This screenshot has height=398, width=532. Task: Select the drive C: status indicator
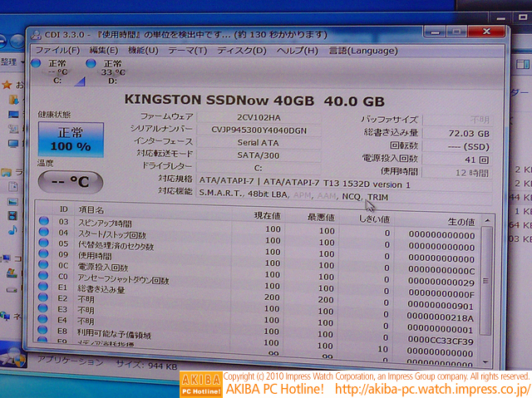pos(56,72)
